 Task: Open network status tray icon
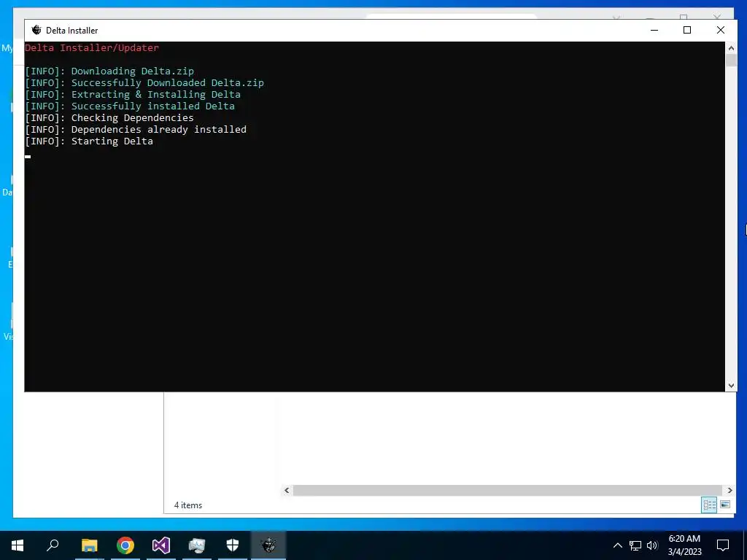[635, 545]
